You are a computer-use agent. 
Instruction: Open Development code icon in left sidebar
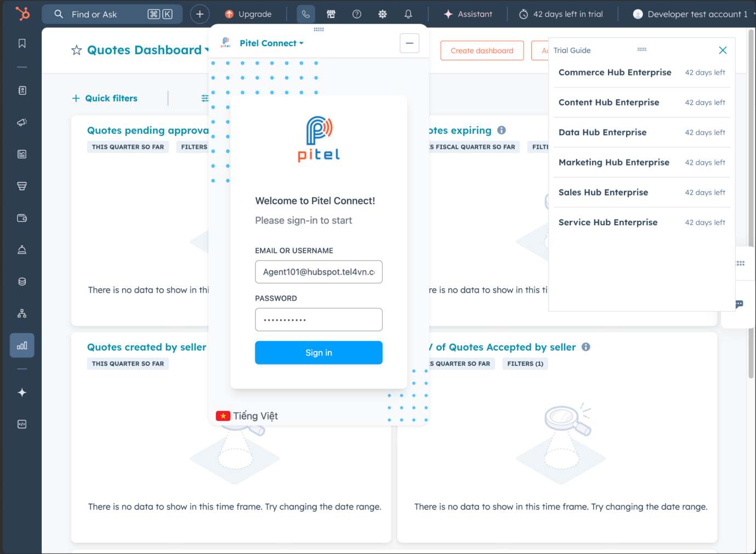tap(22, 424)
